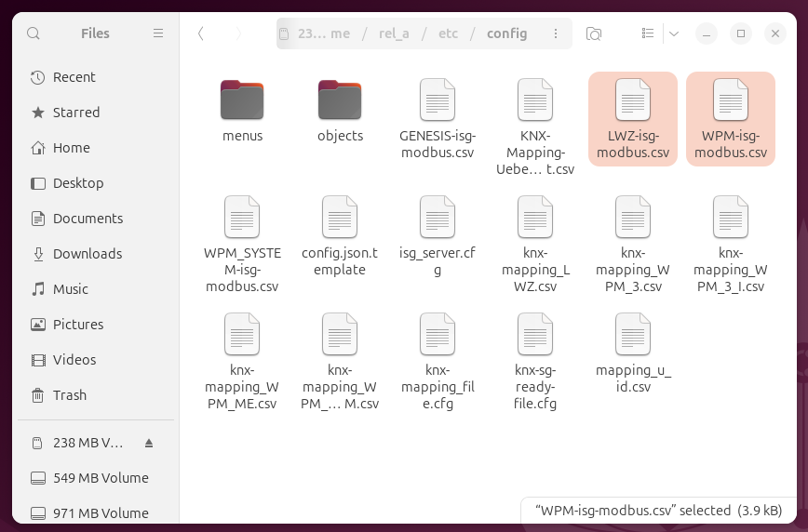
Task: Select the knx-mapping_LWZ.csv file
Action: click(x=535, y=244)
